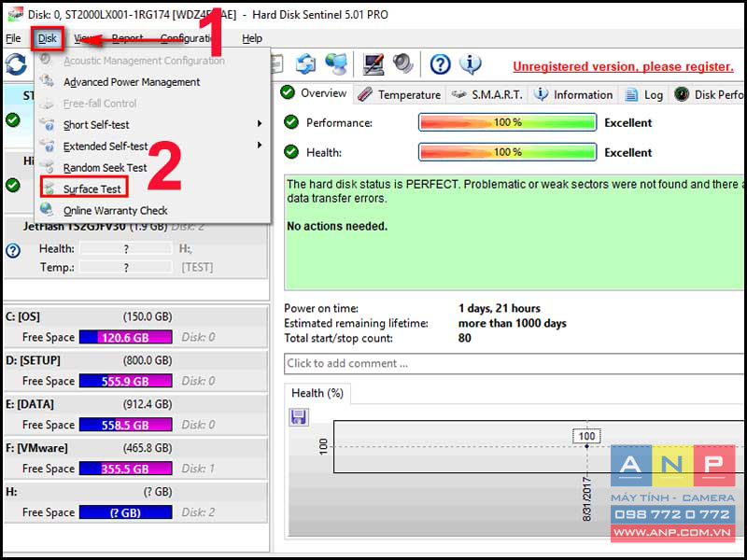Click the C: free space bar showing 120.6 GB
This screenshot has height=560, width=747.
point(126,337)
